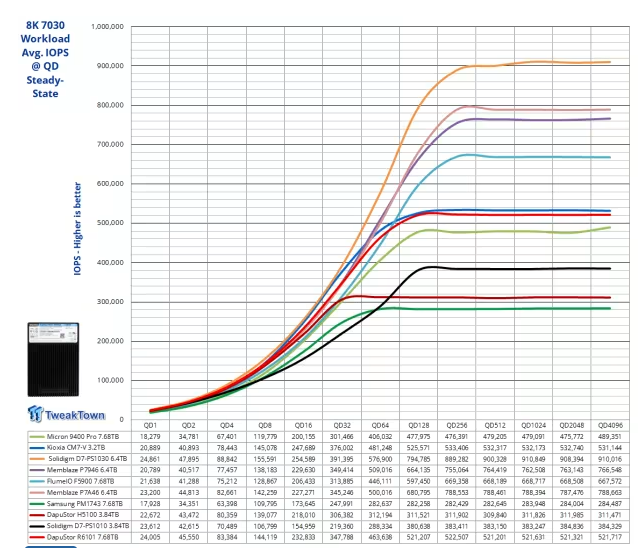Click the 500,000 y-axis label
This screenshot has width=640, height=548.
(x=110, y=223)
